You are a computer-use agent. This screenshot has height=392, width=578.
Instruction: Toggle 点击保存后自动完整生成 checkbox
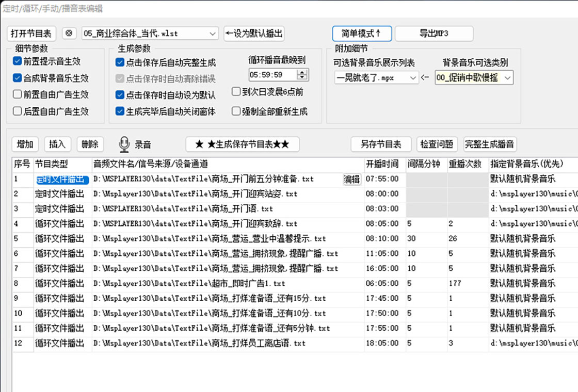(120, 62)
